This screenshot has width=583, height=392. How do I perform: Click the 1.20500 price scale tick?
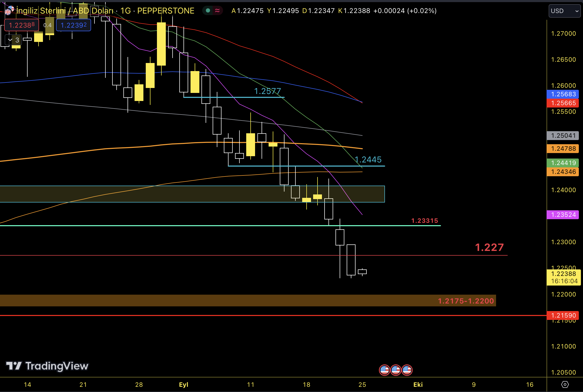(563, 372)
